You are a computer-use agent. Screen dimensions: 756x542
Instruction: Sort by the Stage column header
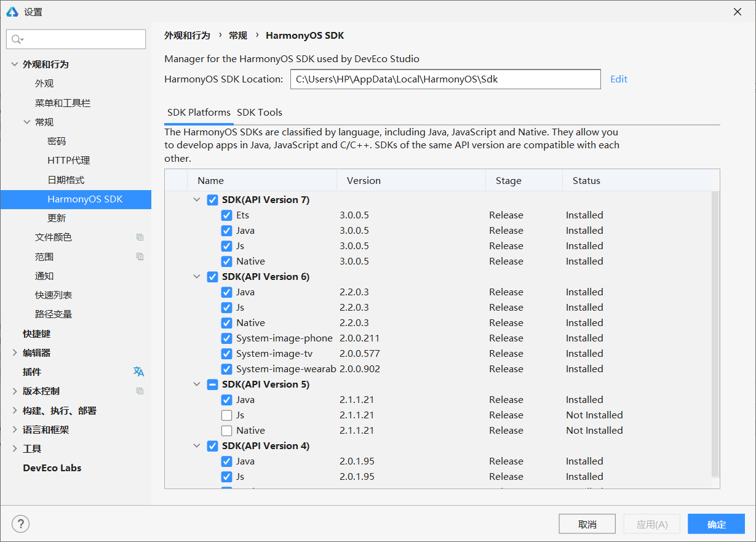(x=524, y=180)
